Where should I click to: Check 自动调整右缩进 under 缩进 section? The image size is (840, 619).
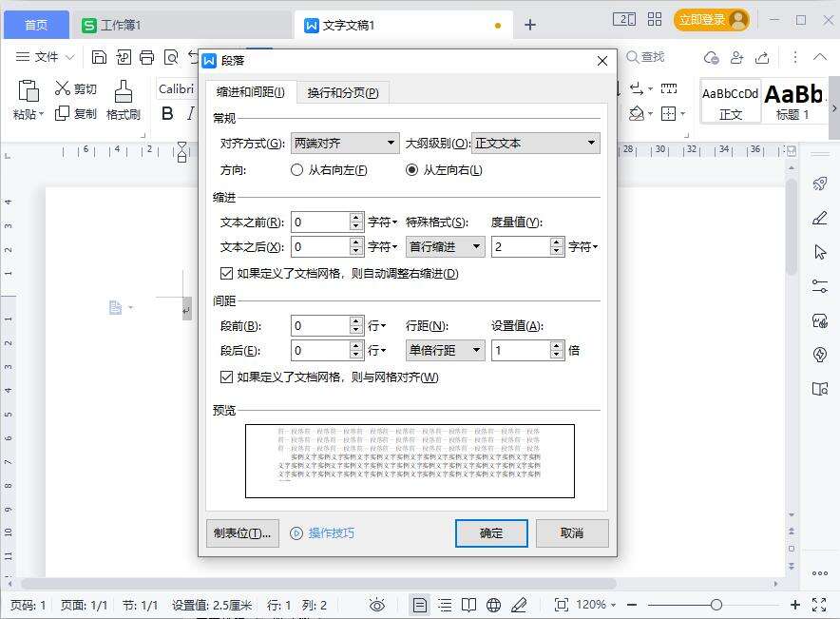(227, 273)
